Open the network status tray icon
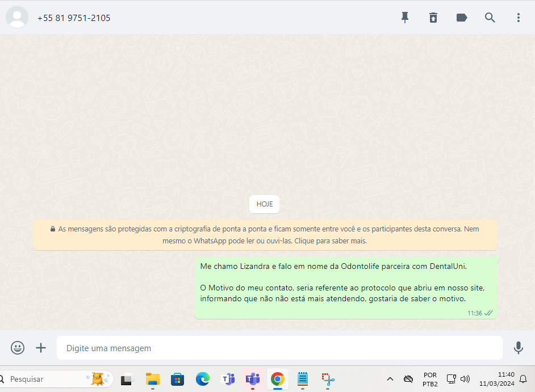This screenshot has width=535, height=392. click(x=451, y=379)
